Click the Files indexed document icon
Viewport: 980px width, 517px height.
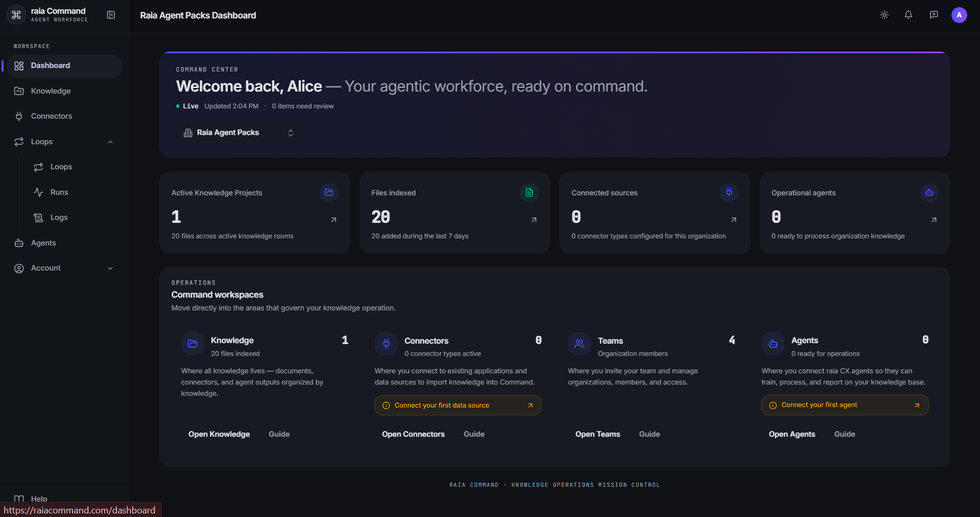[x=529, y=193]
